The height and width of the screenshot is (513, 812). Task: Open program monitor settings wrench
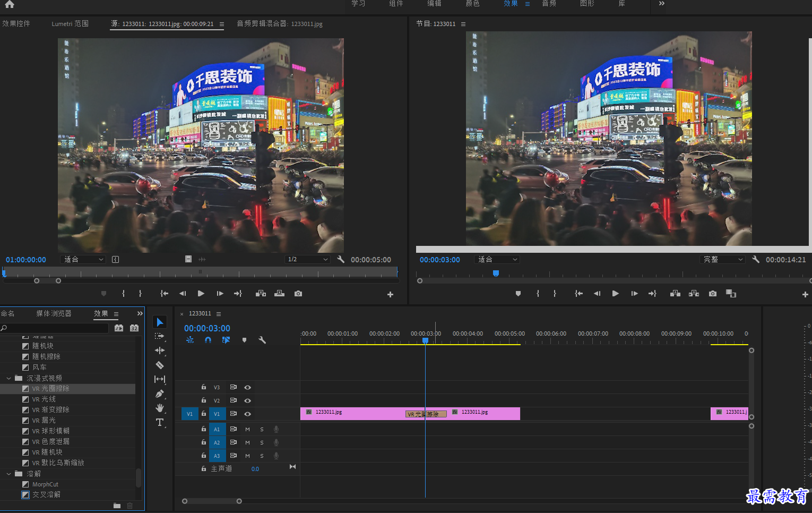click(756, 259)
